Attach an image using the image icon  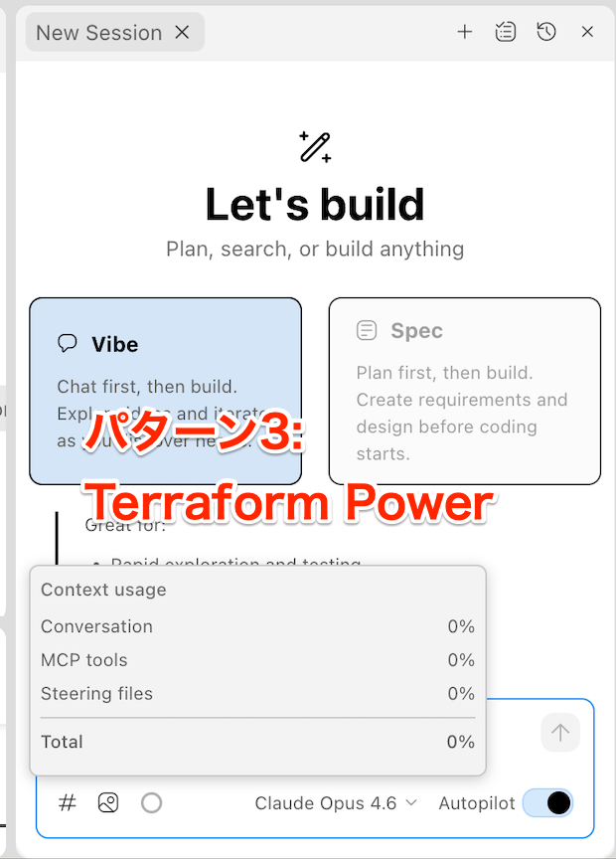(107, 802)
